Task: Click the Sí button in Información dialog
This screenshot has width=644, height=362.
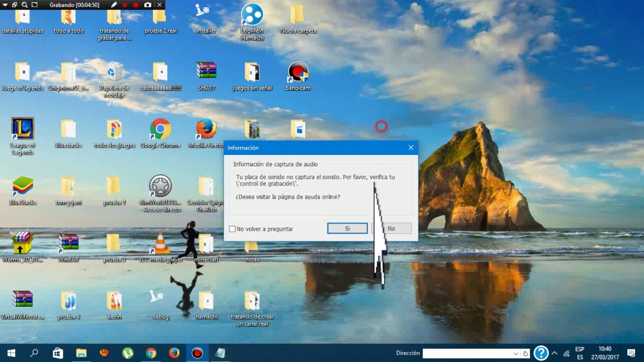Action: [347, 228]
